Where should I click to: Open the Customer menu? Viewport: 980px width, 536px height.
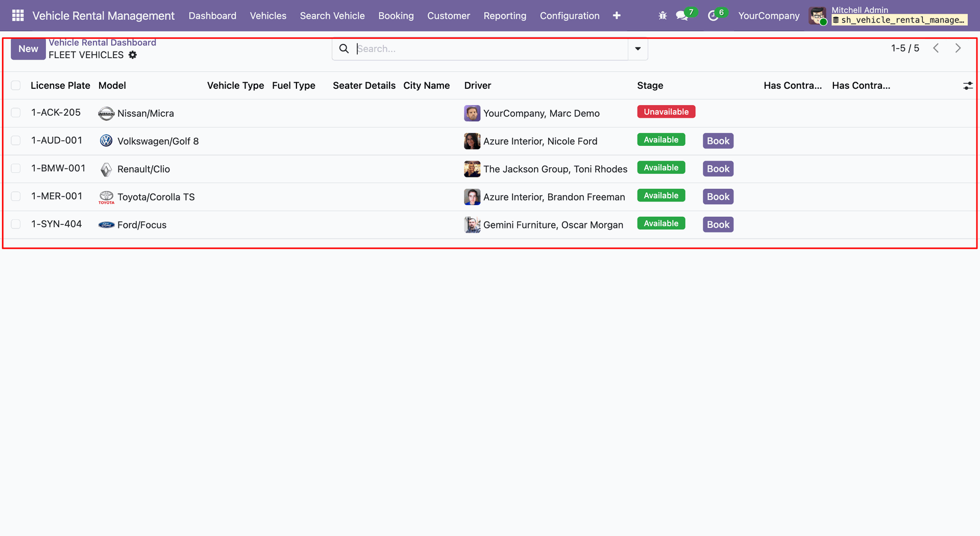click(x=449, y=16)
